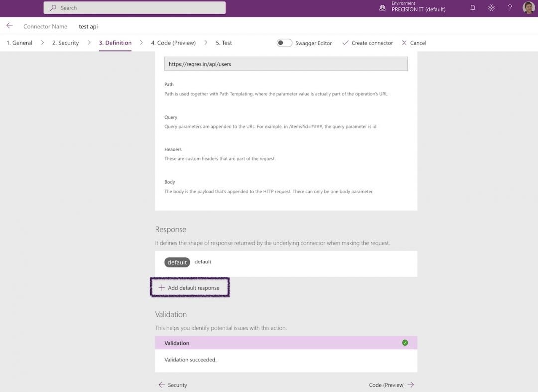
Task: Enable the Swagger Editor toggle
Action: click(x=284, y=43)
